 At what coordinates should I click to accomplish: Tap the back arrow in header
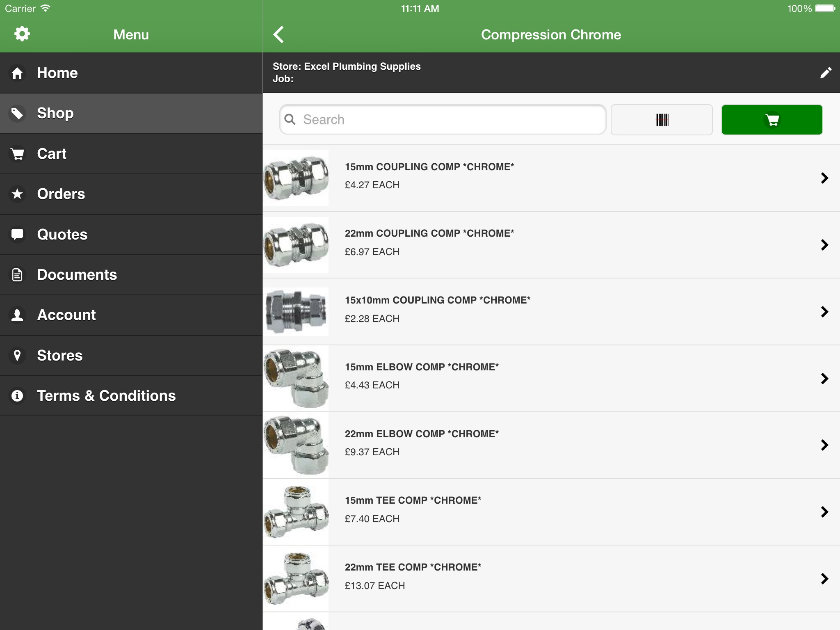pyautogui.click(x=279, y=34)
